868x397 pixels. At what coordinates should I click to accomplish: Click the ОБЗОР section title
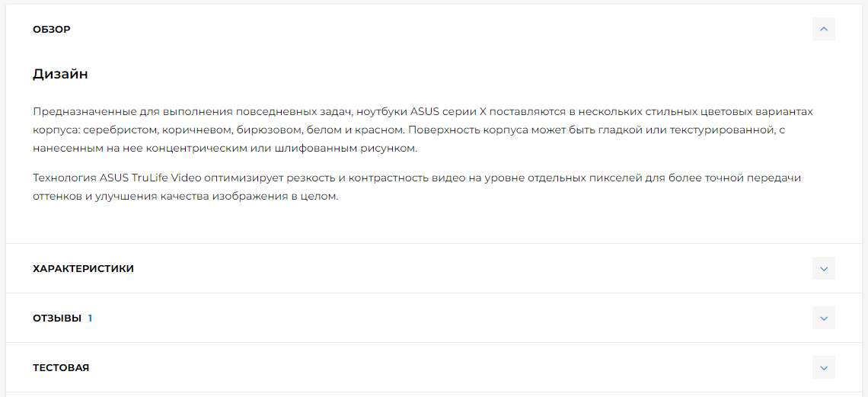pos(52,30)
